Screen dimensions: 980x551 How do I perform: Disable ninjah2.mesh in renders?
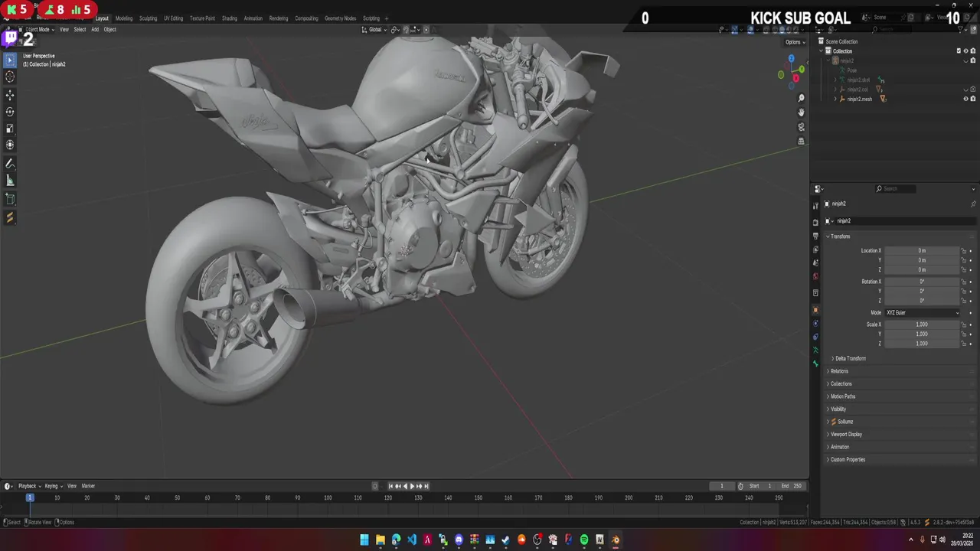click(973, 99)
